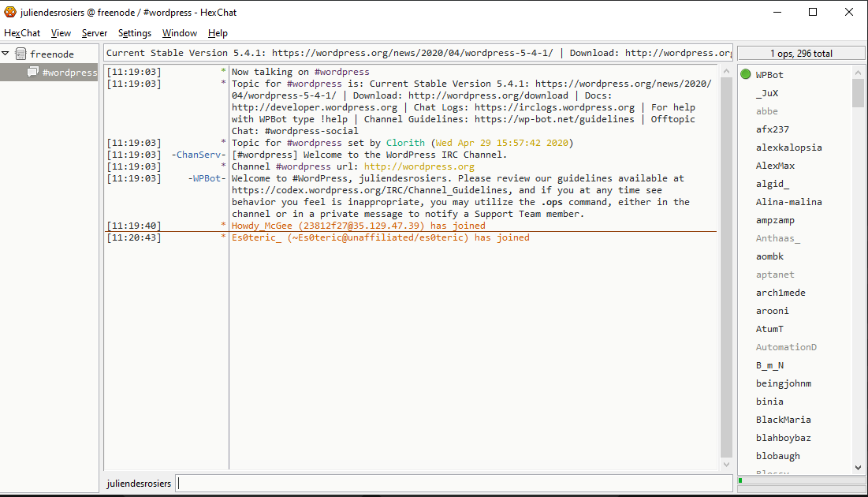Click the '1 ops, 296 total' user count label
Image resolution: width=868 pixels, height=497 pixels.
tap(801, 53)
